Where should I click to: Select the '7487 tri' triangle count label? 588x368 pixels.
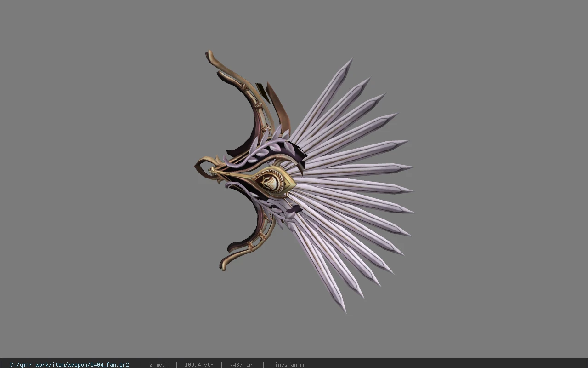coord(242,365)
